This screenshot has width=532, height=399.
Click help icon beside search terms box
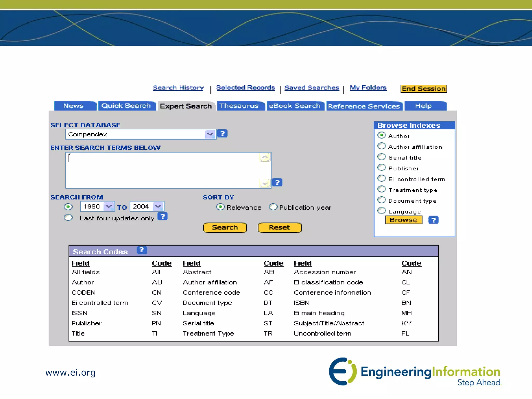click(x=277, y=182)
